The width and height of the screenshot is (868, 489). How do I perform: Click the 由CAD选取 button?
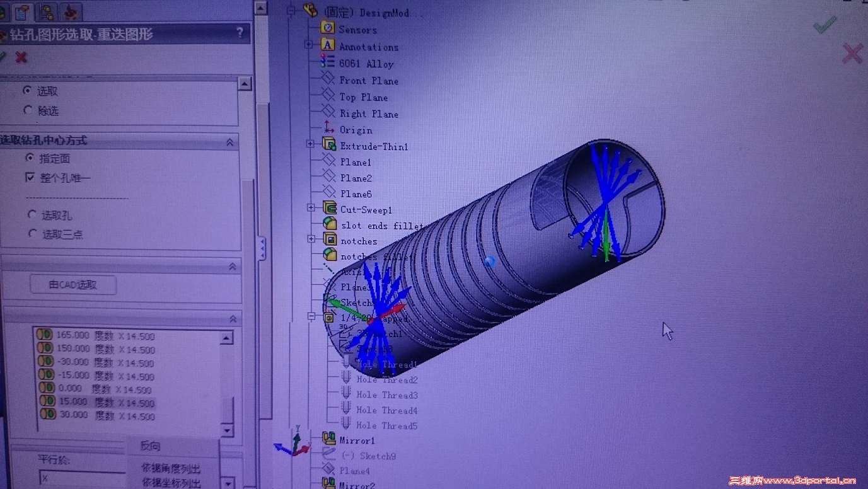click(x=73, y=285)
